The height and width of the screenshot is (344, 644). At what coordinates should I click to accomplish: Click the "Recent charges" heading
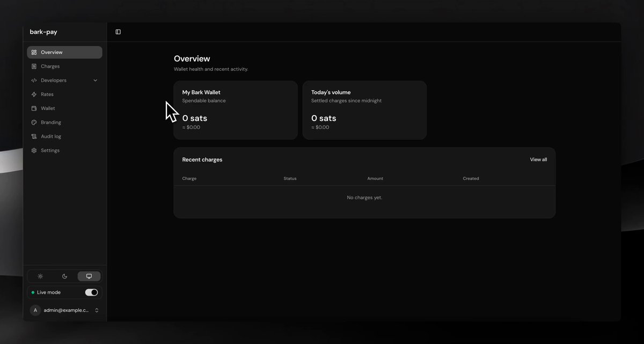pos(202,159)
